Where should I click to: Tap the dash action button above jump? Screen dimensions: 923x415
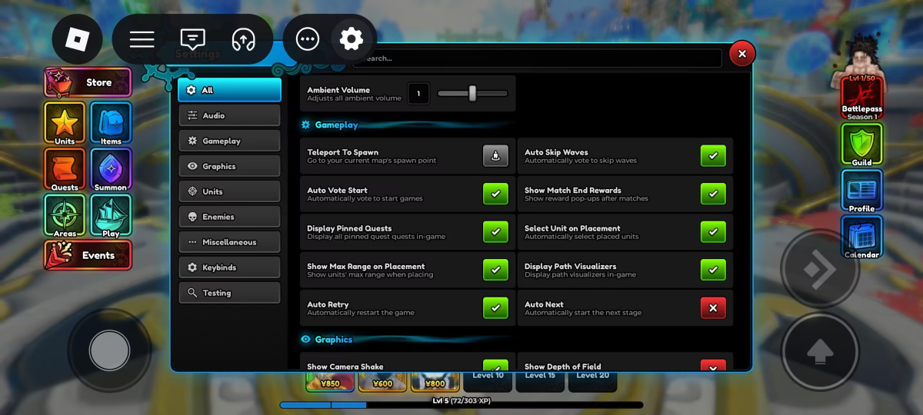(821, 268)
